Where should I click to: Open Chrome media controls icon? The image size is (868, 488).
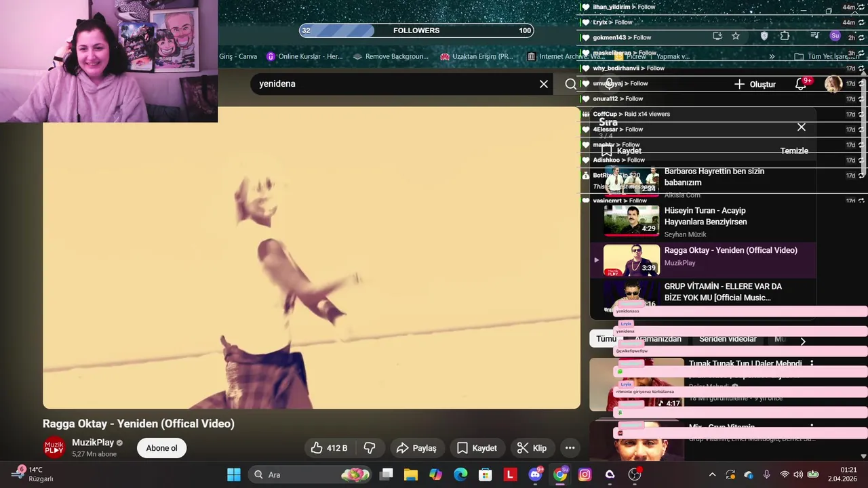pos(814,36)
